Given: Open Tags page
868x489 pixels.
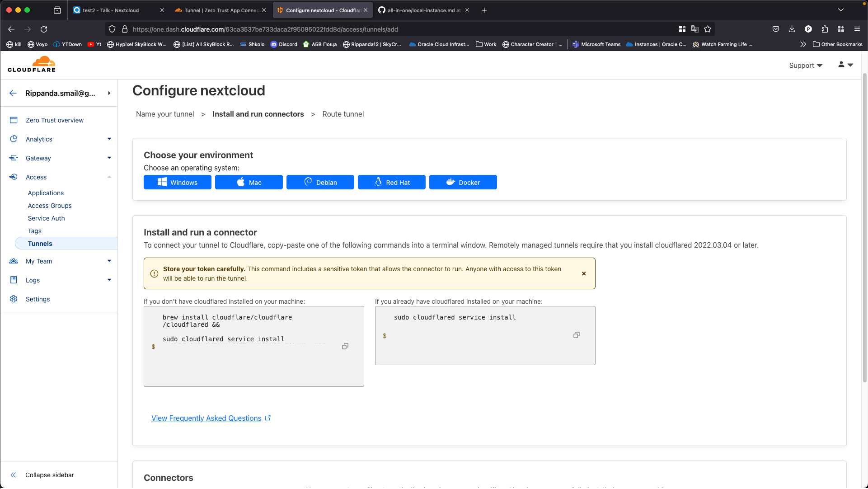Looking at the screenshot, I should point(34,231).
